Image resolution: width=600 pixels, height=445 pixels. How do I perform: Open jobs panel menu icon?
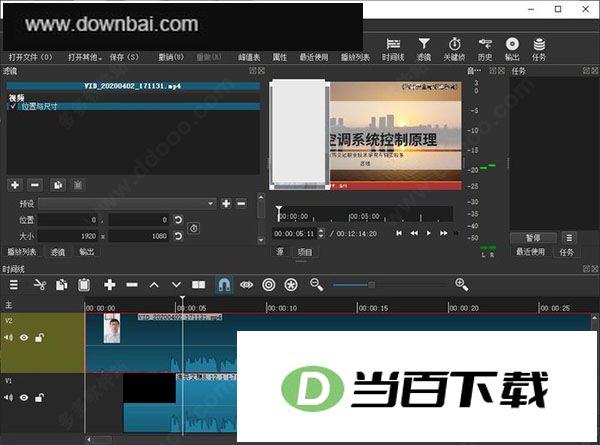tap(569, 238)
